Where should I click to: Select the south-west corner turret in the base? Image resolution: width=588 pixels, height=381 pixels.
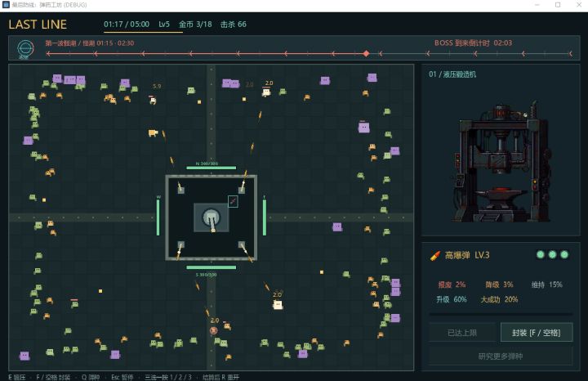point(180,244)
